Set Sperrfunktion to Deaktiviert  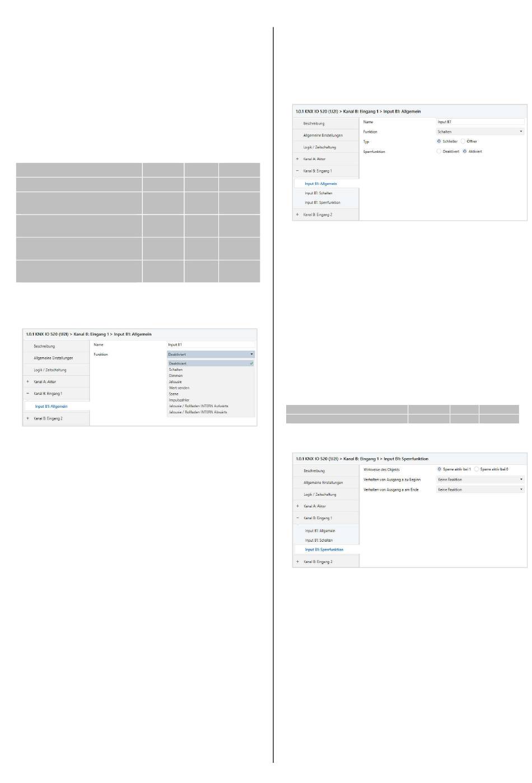click(439, 151)
